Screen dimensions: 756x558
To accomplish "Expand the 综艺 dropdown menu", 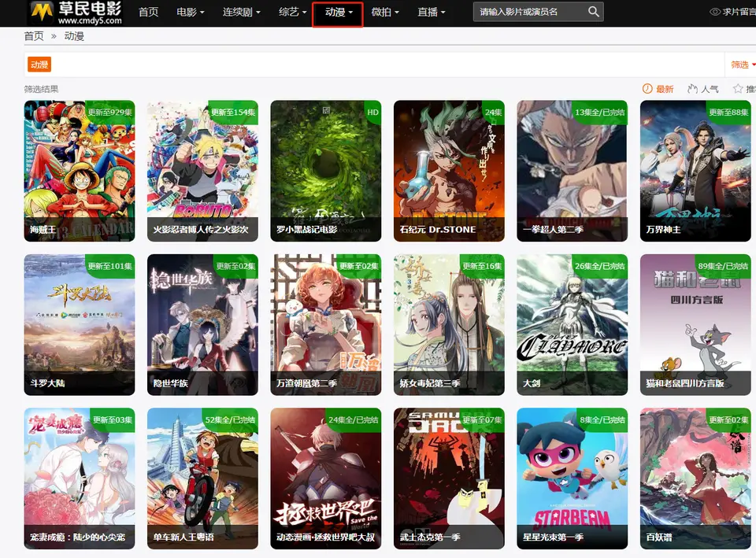I will (292, 12).
